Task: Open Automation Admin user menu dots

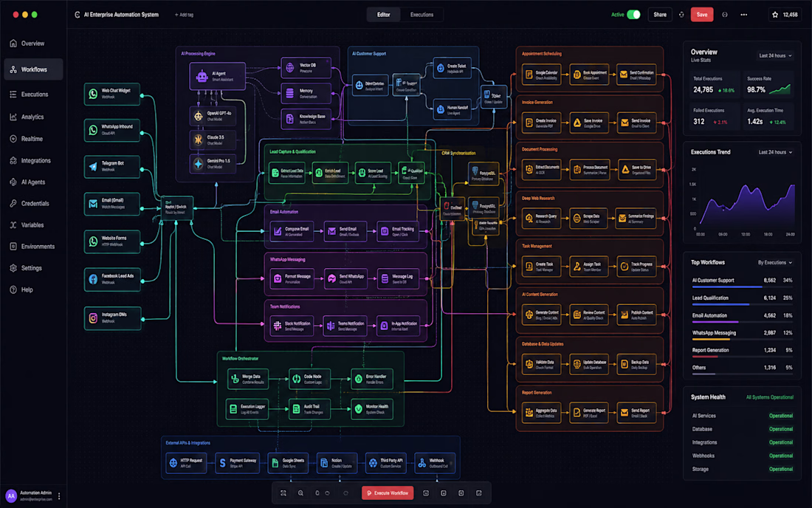Action: (x=59, y=496)
